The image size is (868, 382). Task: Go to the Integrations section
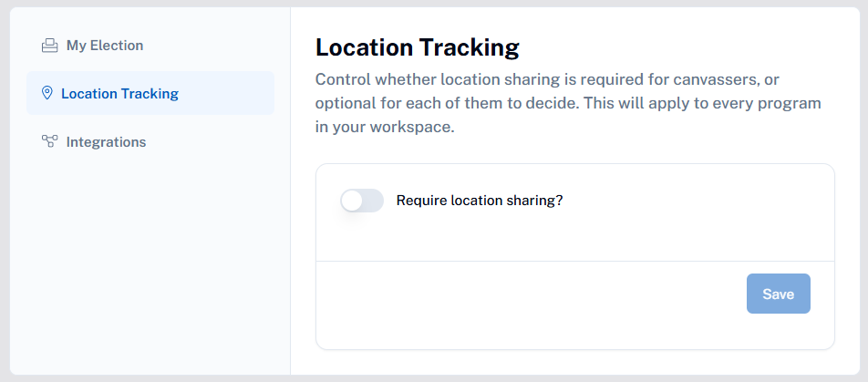coord(94,141)
